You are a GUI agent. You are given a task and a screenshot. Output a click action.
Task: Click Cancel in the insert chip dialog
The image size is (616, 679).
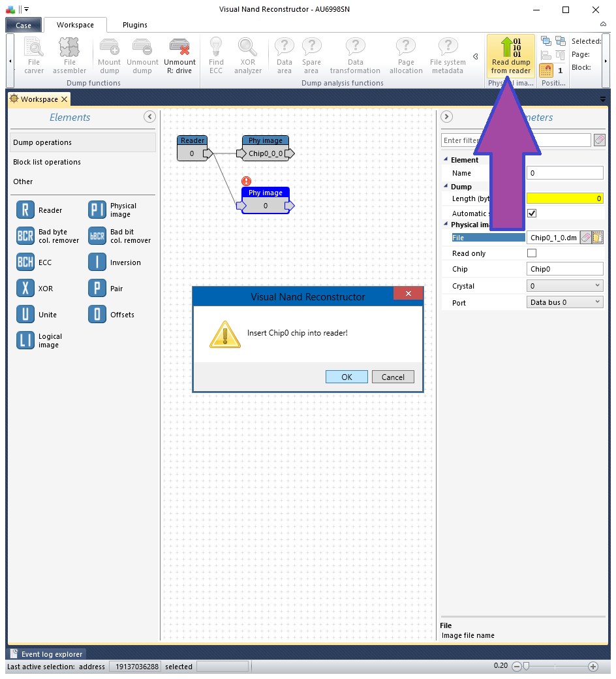393,377
